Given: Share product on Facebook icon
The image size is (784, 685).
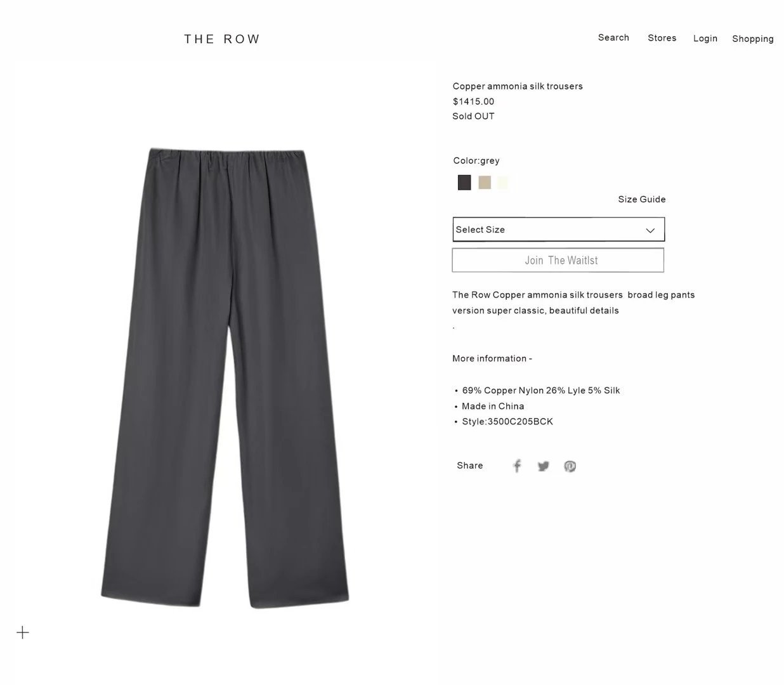Looking at the screenshot, I should click(x=517, y=466).
